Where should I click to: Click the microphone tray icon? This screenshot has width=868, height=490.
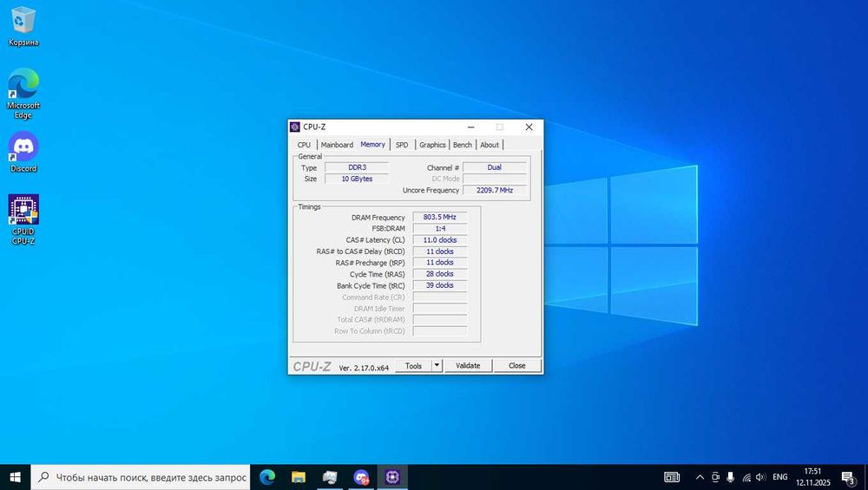tap(730, 477)
